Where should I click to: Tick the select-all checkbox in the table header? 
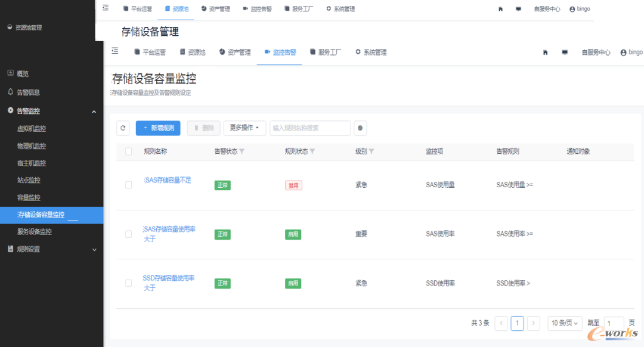pyautogui.click(x=129, y=151)
